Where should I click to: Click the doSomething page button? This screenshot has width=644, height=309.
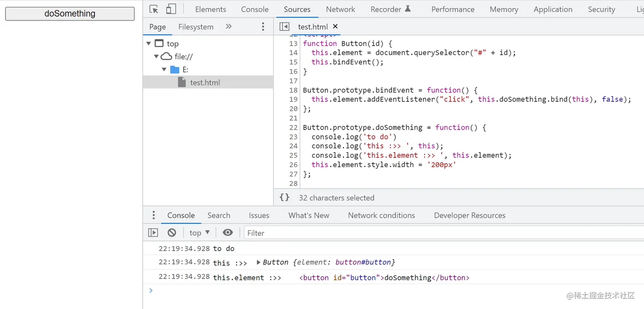pyautogui.click(x=70, y=14)
